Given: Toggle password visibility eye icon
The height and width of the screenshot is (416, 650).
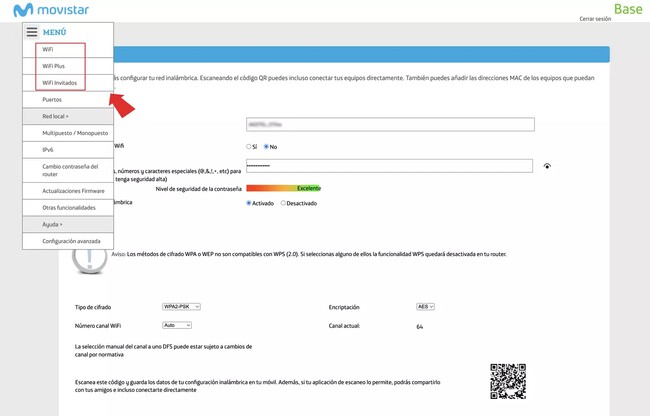Looking at the screenshot, I should (x=547, y=166).
